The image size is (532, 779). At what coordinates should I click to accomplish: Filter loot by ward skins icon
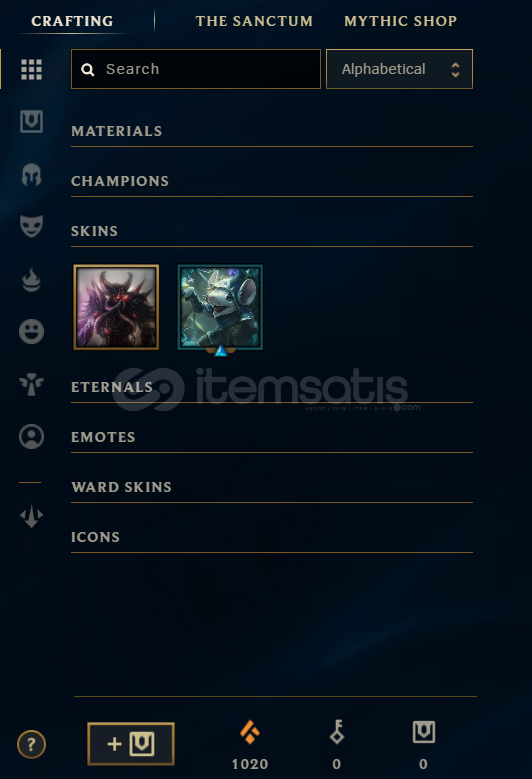tap(31, 384)
